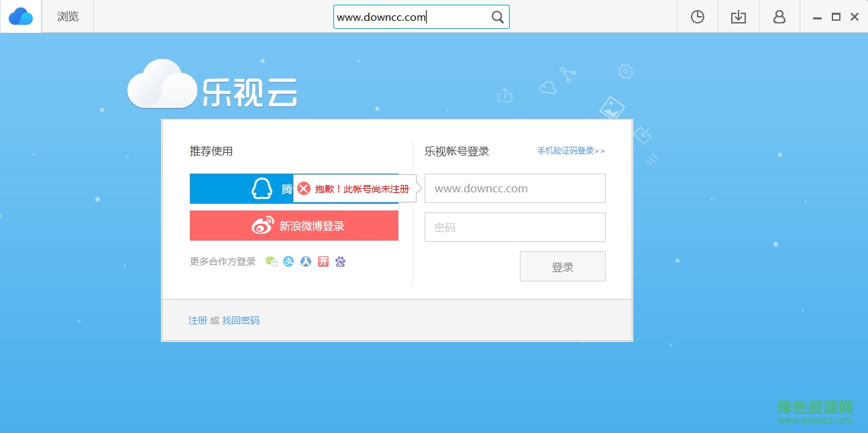Open the user account icon
868x433 pixels.
(779, 16)
